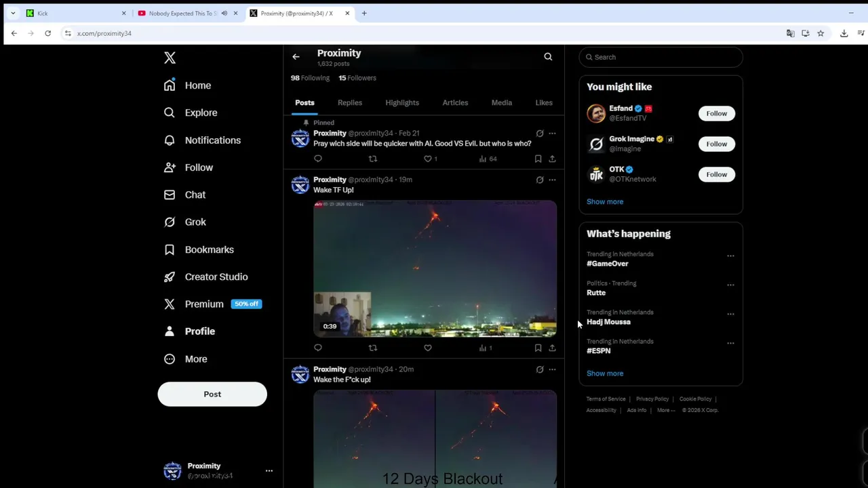Viewport: 868px width, 488px height.
Task: Show more under You might like
Action: tap(605, 201)
